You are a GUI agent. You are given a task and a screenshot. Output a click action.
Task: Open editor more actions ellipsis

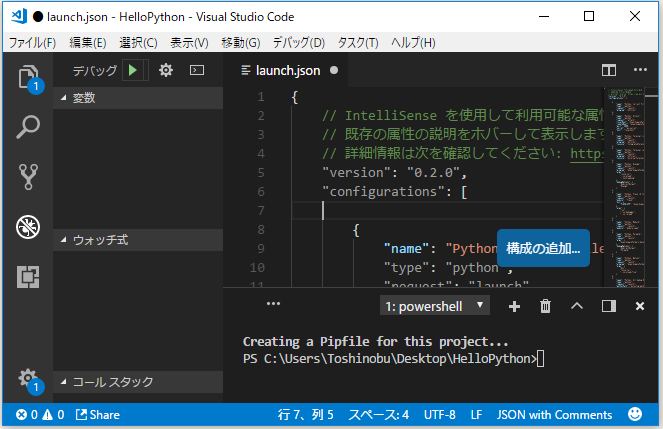(640, 70)
